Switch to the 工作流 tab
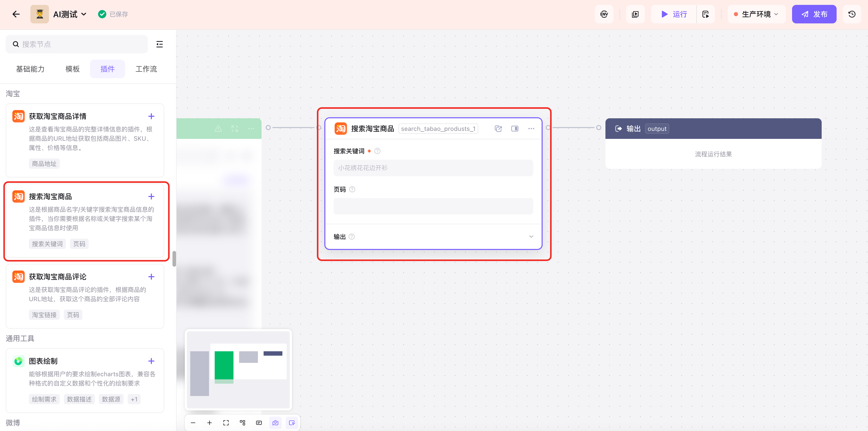The image size is (868, 431). [146, 69]
